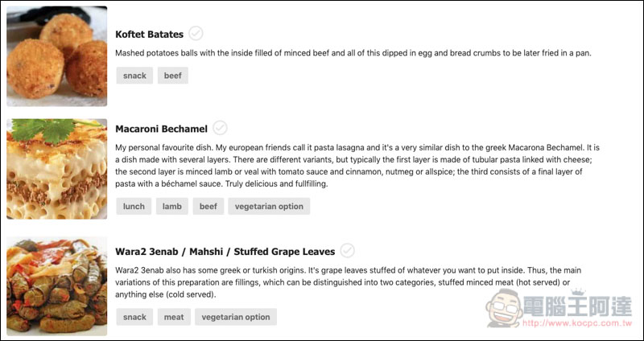Toggle the checkmark next to Koftet Batates
The image size is (644, 341).
tap(196, 33)
